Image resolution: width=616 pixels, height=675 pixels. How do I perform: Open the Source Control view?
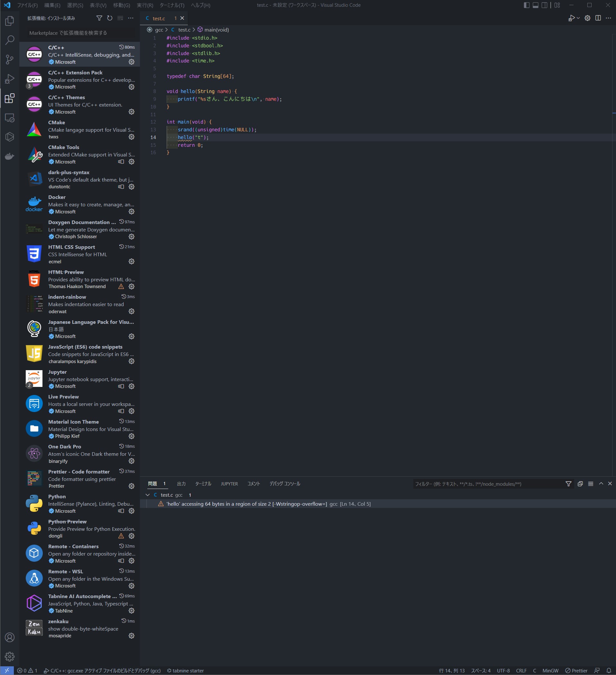tap(10, 60)
